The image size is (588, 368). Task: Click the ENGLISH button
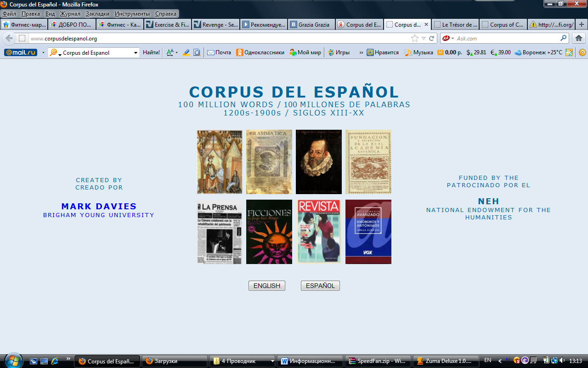[x=267, y=286]
